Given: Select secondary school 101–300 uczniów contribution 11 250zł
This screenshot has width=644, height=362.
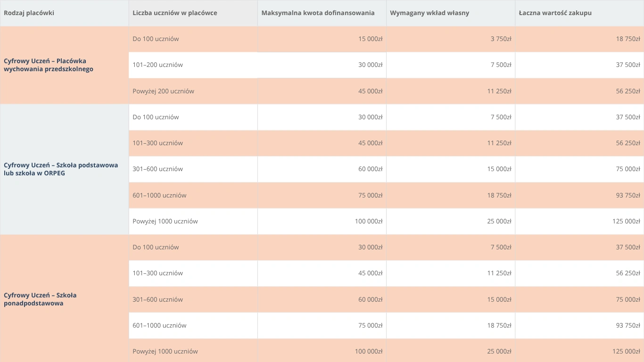Looking at the screenshot, I should coord(451,273).
